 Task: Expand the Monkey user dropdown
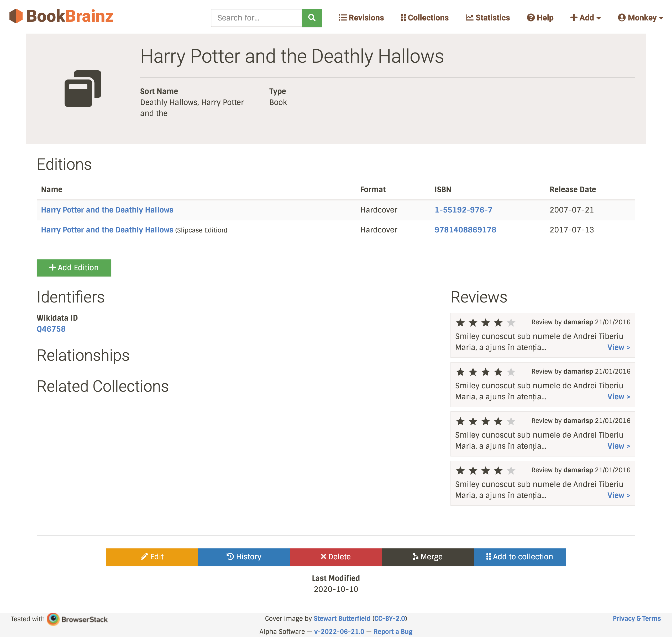pyautogui.click(x=640, y=18)
